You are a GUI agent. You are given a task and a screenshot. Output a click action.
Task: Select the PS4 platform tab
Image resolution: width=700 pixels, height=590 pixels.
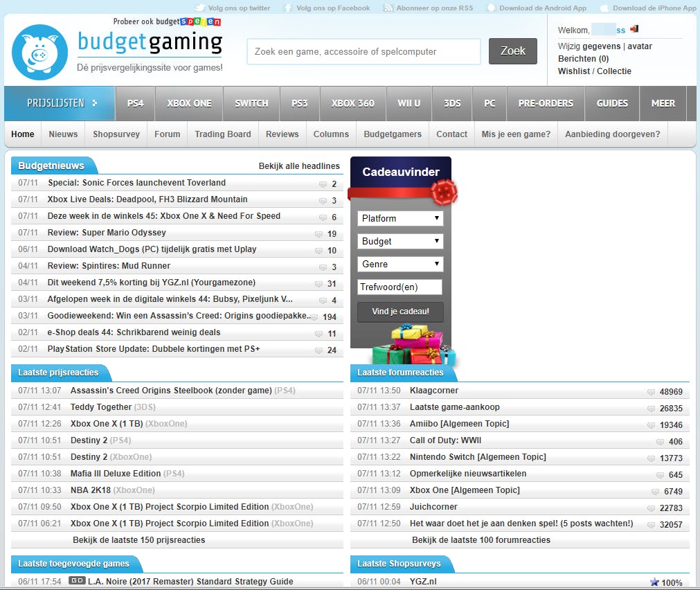(135, 103)
